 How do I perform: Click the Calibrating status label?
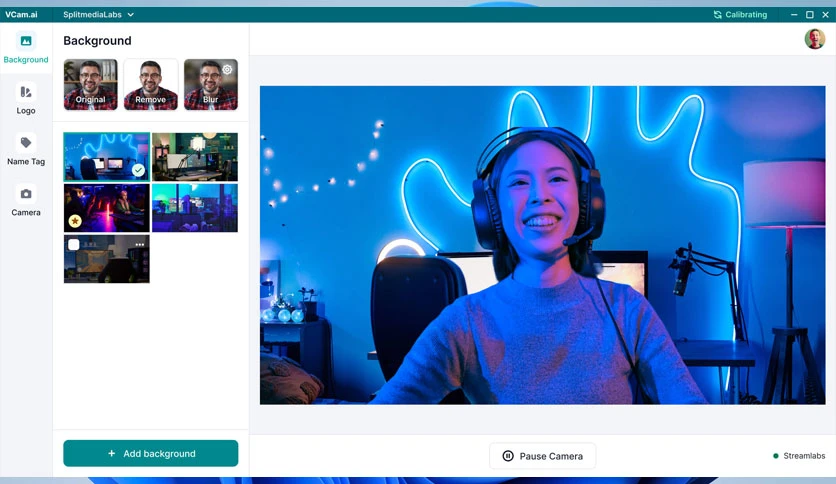tap(746, 14)
